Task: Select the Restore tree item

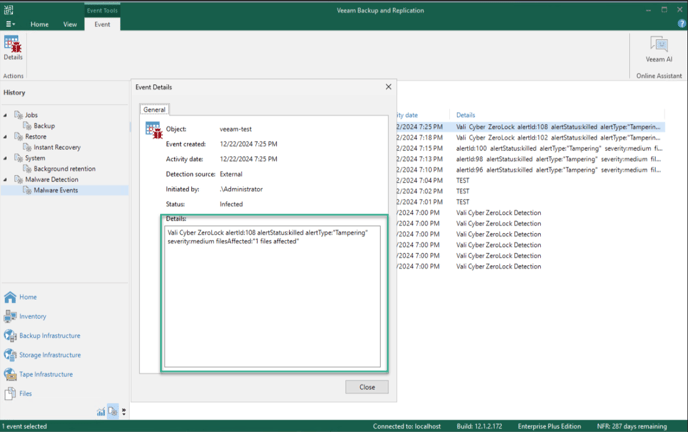Action: click(36, 136)
